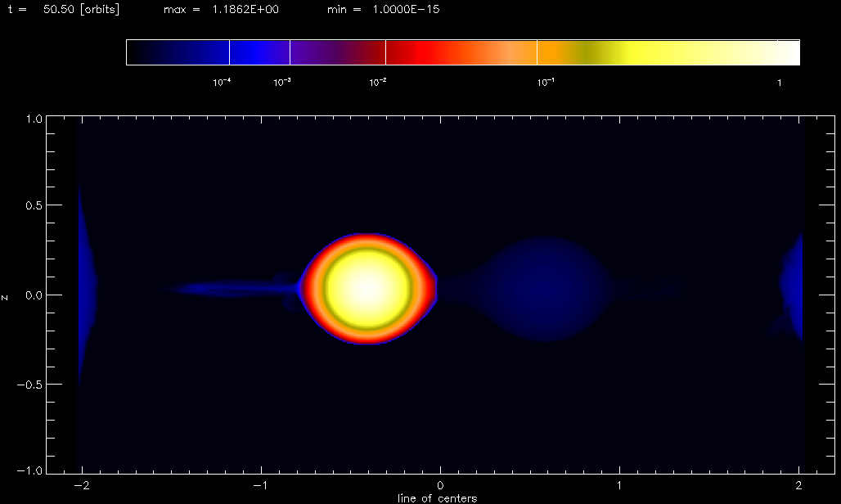Click the z-axis tick label "1.0"
The image size is (841, 504).
click(34, 119)
